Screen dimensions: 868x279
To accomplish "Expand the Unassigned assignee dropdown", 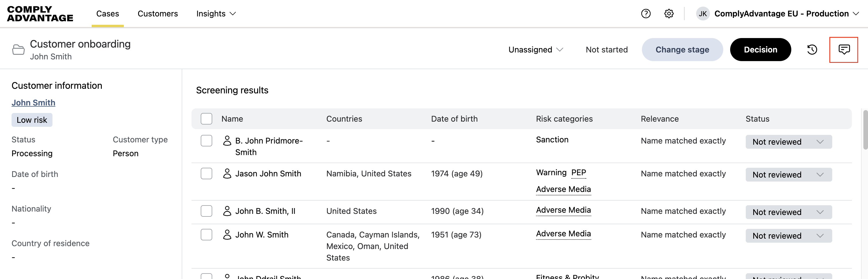I will tap(536, 50).
